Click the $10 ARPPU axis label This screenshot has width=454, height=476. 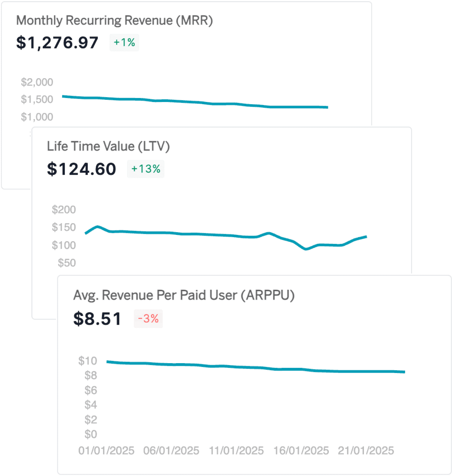pyautogui.click(x=88, y=361)
